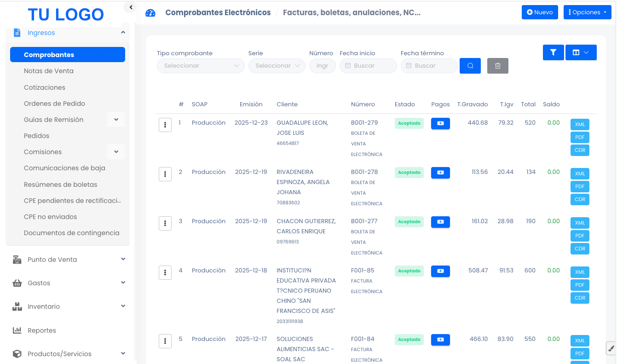Viewport: 617px width, 364px height.
Task: Collapse sidebar using the left chevron arrow
Action: [x=131, y=7]
